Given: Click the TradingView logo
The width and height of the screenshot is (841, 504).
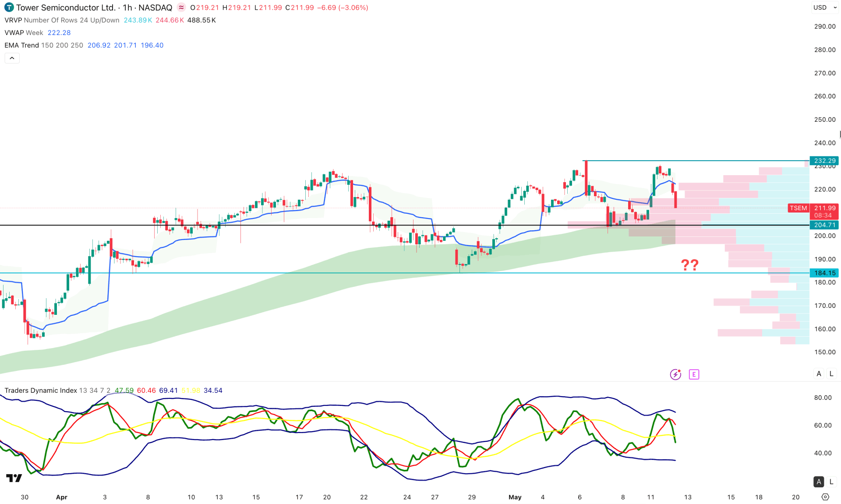Looking at the screenshot, I should tap(14, 478).
